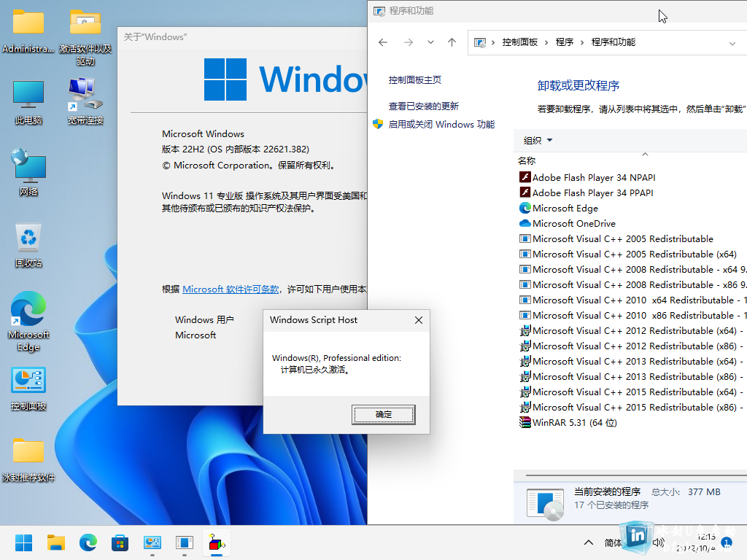Select the 此电脑 desktop icon
Screen dimensions: 747x560
click(28, 102)
